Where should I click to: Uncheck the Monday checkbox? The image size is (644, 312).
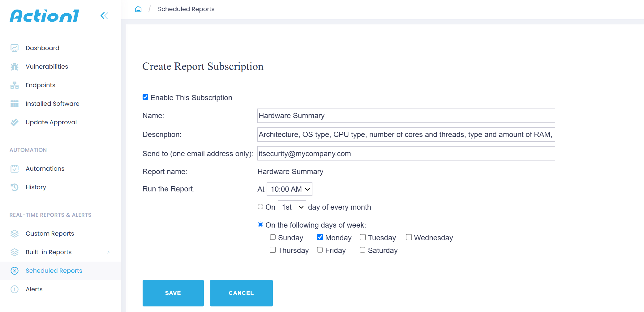[x=320, y=237]
